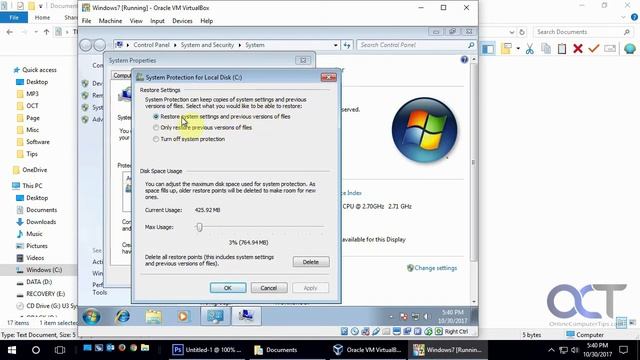Open VirtualBox Devices menu
This screenshot has height=360, width=640.
tap(182, 21)
